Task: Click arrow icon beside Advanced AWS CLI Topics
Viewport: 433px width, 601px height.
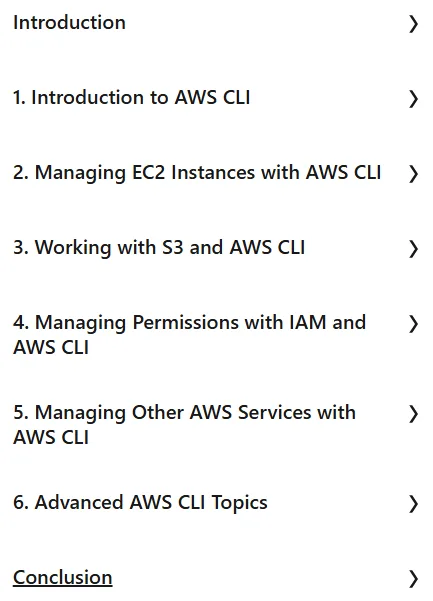Action: pos(413,504)
